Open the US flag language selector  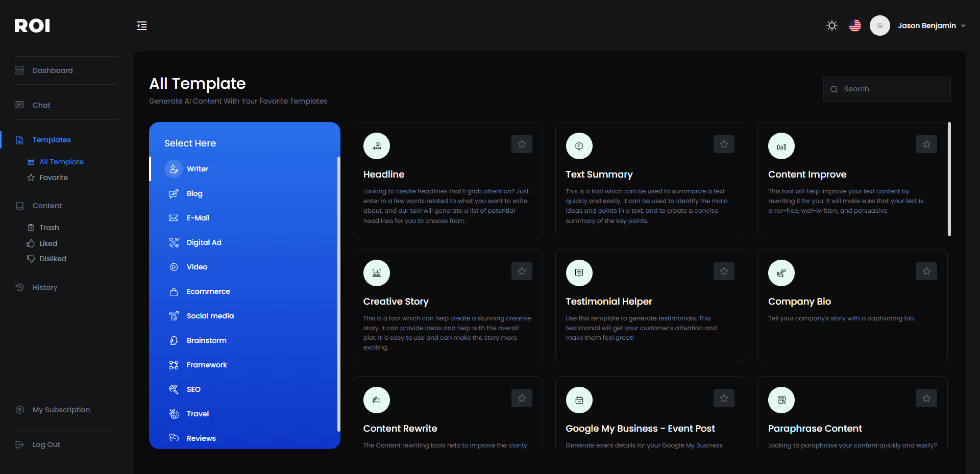pyautogui.click(x=855, y=26)
